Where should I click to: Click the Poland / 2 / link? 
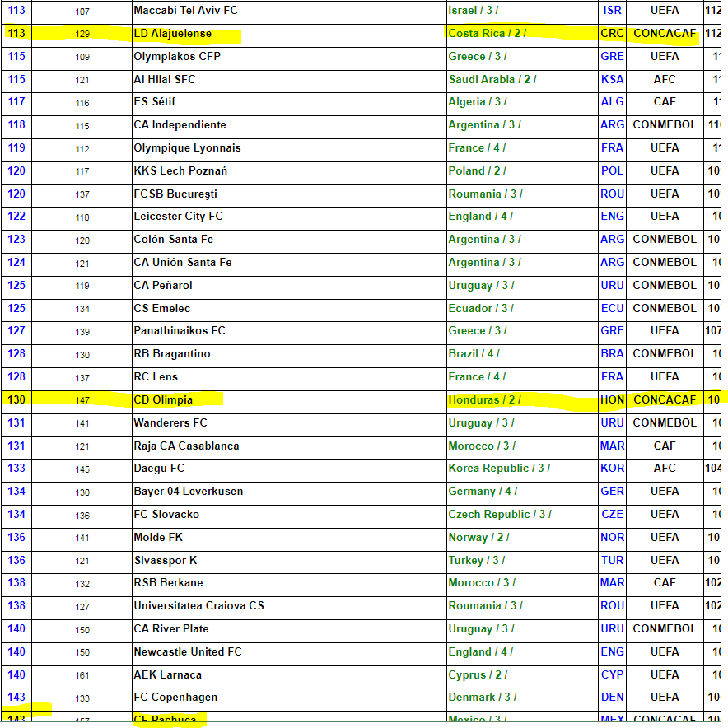(x=477, y=170)
